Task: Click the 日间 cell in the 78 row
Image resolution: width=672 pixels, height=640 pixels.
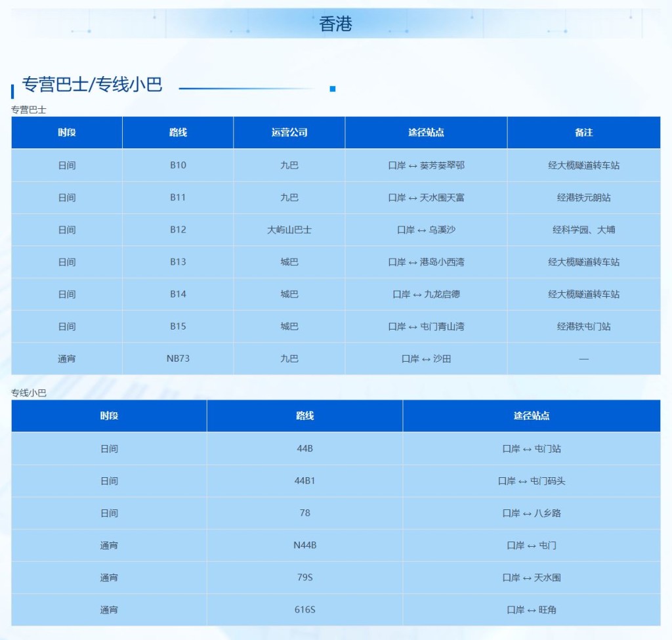Action: 109,513
